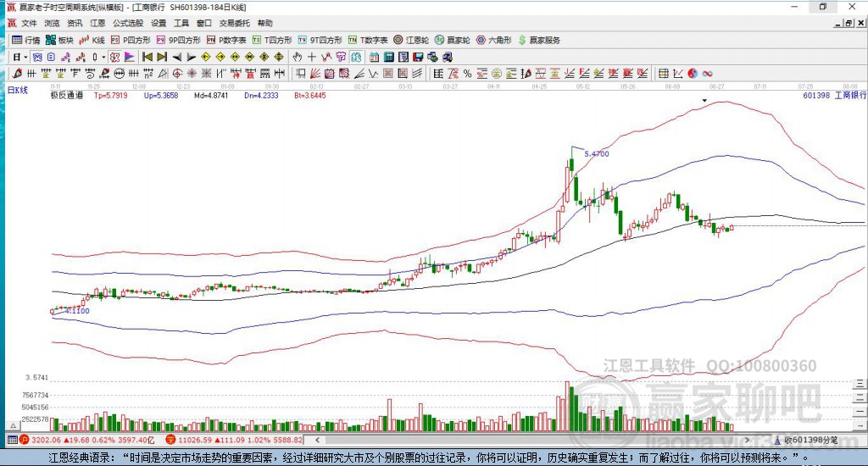
Task: Click the 5.4700 peak price marker
Action: click(596, 154)
